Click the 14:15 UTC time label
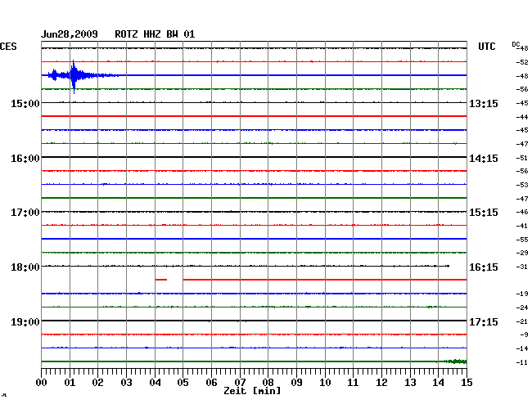The width and height of the screenshot is (532, 404). click(x=484, y=159)
